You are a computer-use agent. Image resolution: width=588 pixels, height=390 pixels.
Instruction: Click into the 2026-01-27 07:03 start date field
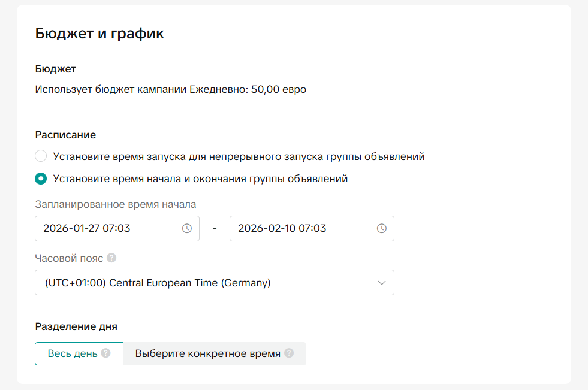pyautogui.click(x=108, y=228)
